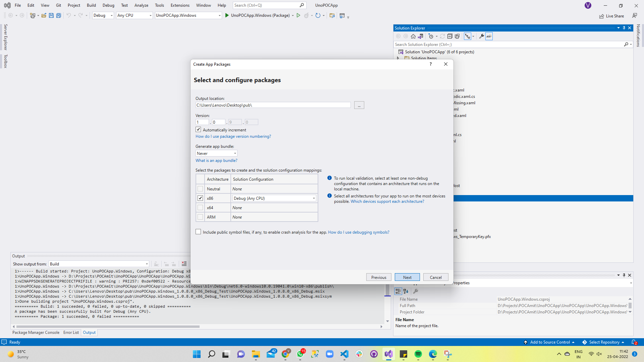Enable the x64 architecture checkbox
Screen dimensions: 644x362
tap(200, 207)
